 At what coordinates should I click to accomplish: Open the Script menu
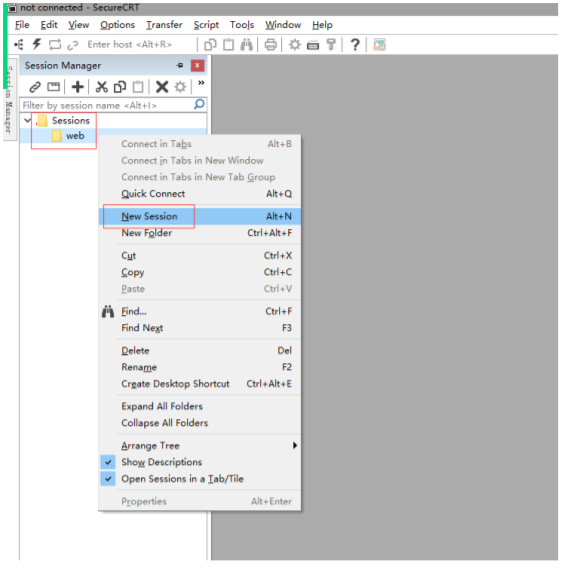(206, 25)
